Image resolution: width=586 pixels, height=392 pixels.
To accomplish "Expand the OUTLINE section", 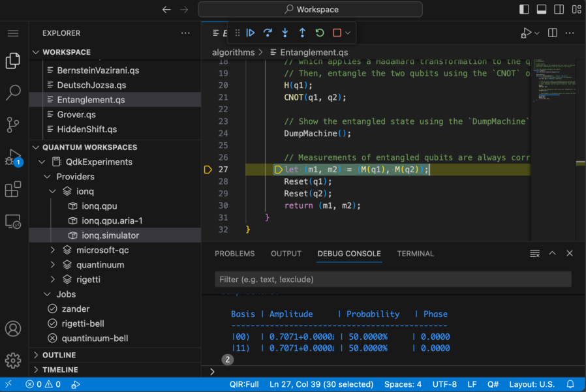I will 36,355.
